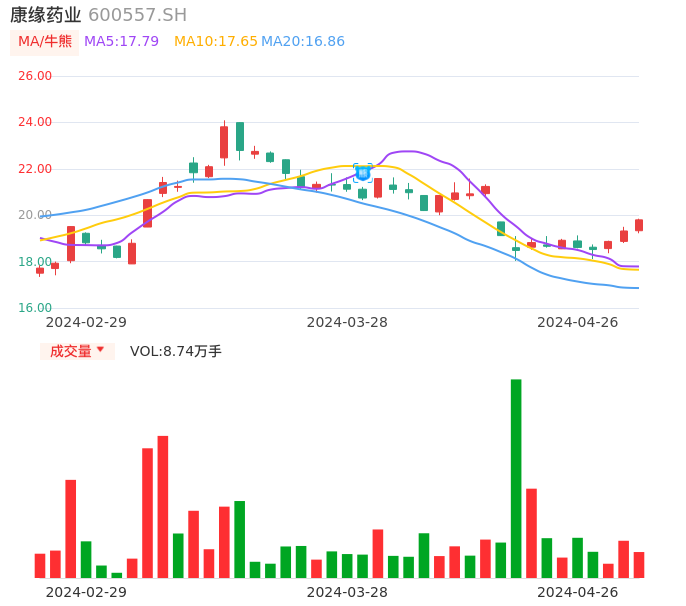Click the 2024-03-28 date under volume chart

[347, 592]
